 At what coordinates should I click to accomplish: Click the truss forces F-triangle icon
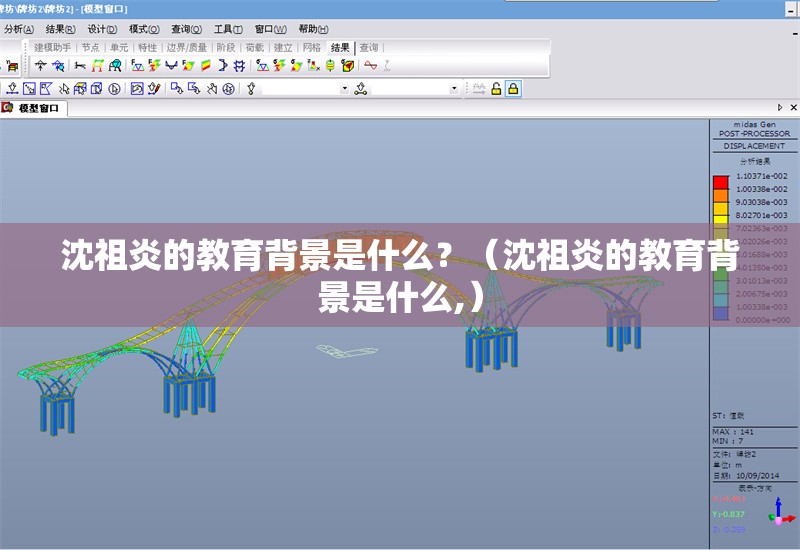pyautogui.click(x=137, y=65)
